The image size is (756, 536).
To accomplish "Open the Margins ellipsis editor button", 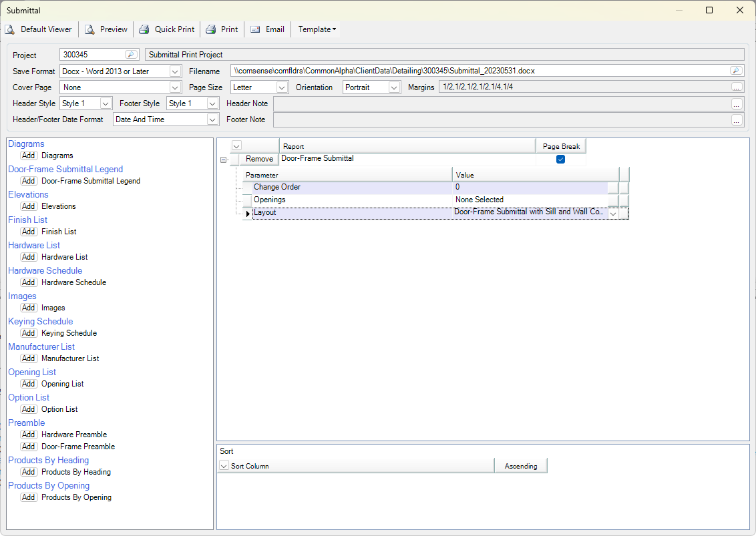I will (737, 87).
